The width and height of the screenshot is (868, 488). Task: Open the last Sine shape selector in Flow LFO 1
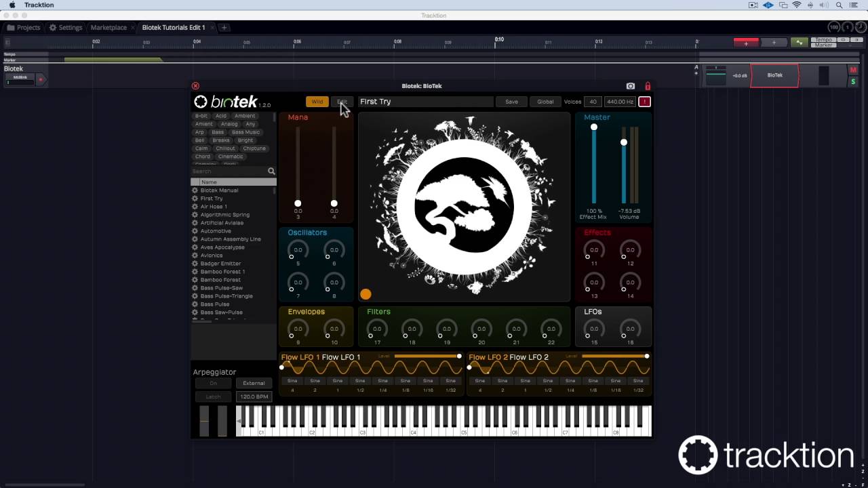pos(450,381)
